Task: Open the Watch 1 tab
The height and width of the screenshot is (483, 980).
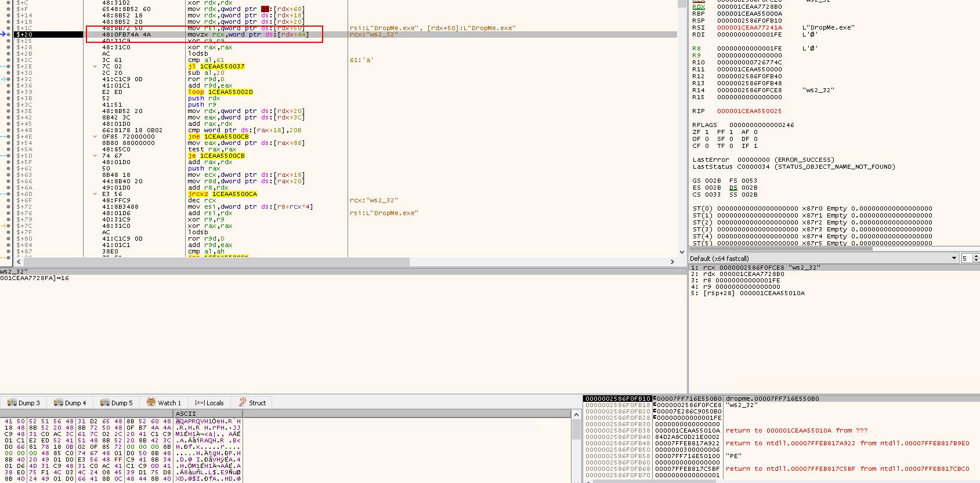Action: click(164, 403)
